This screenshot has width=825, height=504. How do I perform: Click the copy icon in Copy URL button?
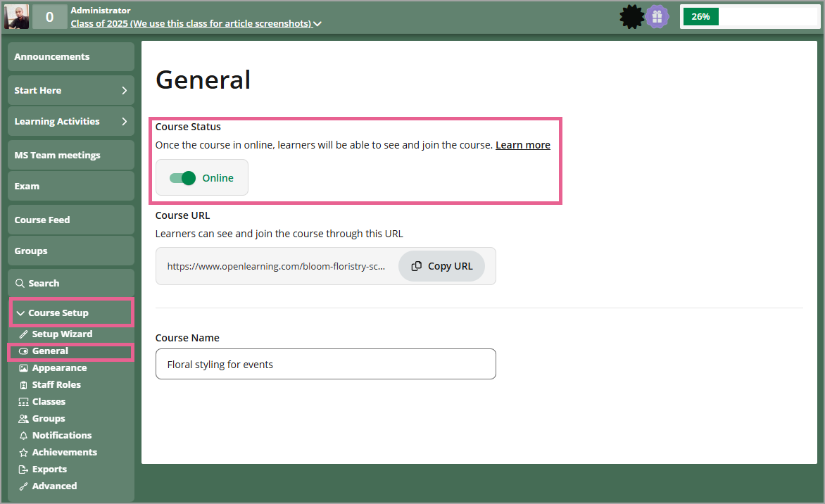(x=416, y=266)
